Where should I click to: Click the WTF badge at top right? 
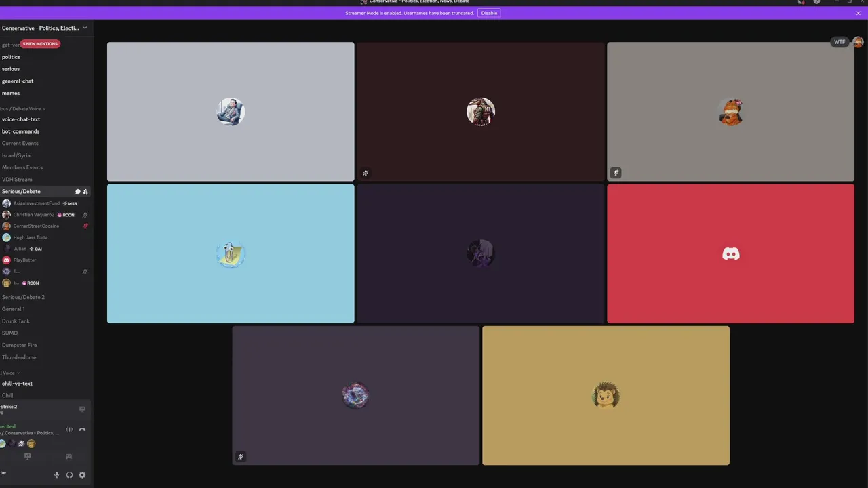840,42
